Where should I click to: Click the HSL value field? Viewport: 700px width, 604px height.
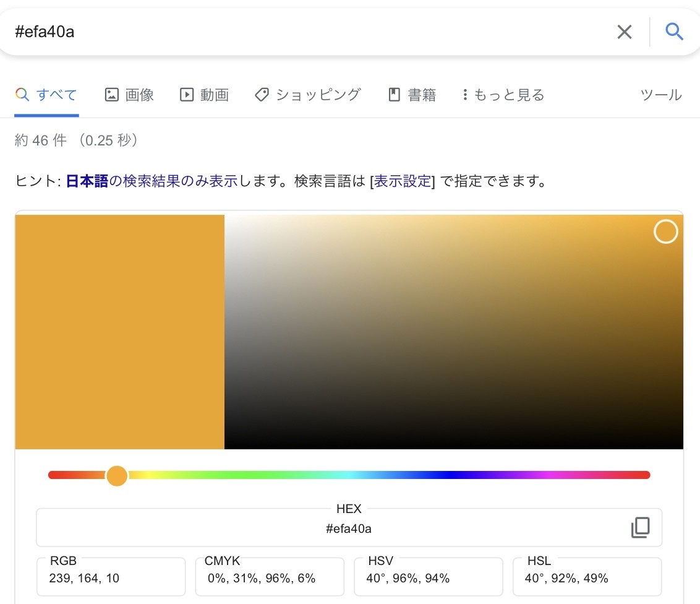(x=587, y=578)
